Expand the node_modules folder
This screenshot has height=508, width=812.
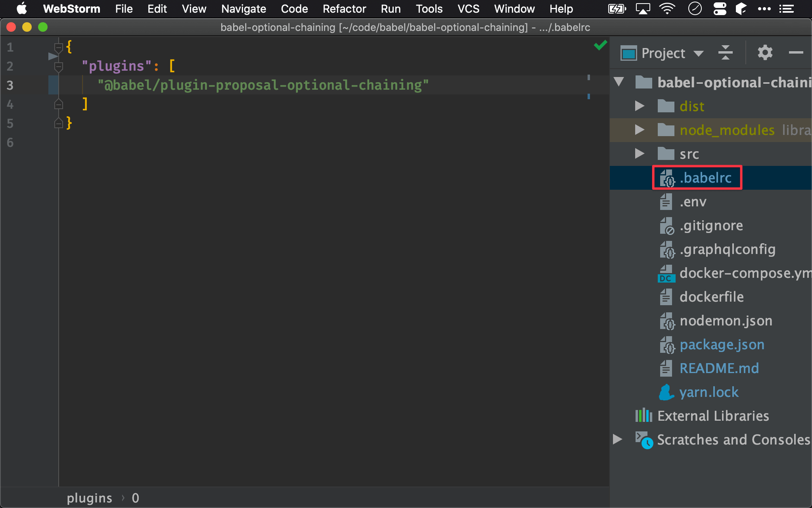point(639,130)
